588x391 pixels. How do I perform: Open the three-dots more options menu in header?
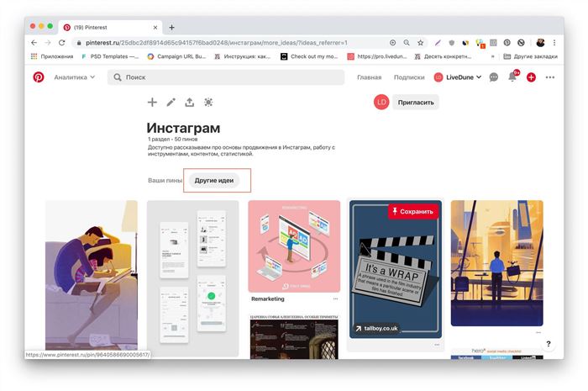[549, 77]
